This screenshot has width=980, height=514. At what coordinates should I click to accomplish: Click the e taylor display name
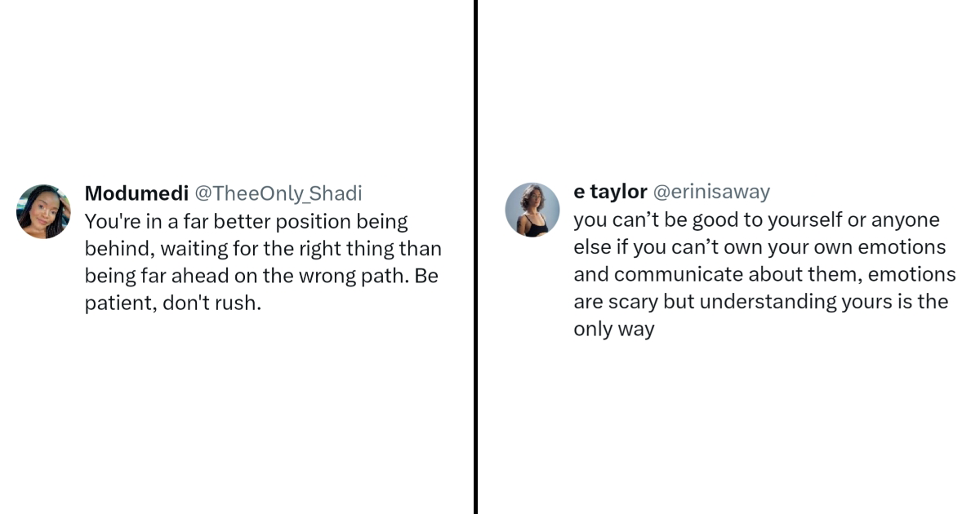tap(610, 192)
